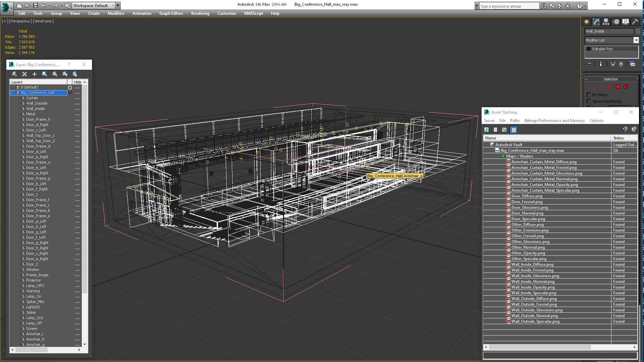Click Add Selected Objects plus icon
The width and height of the screenshot is (644, 362).
point(35,74)
